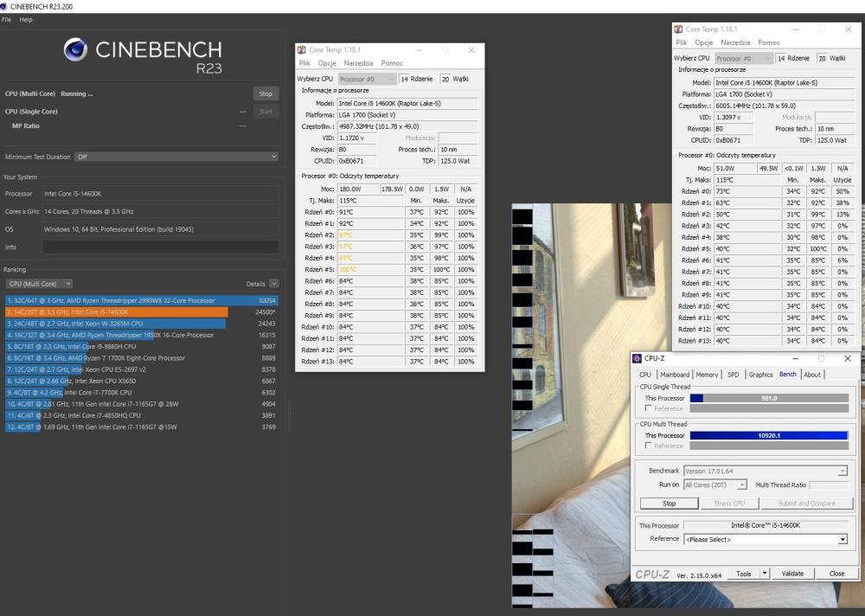The width and height of the screenshot is (865, 616).
Task: Enable Reference checkbox under CPU Multi Thread
Action: click(649, 446)
